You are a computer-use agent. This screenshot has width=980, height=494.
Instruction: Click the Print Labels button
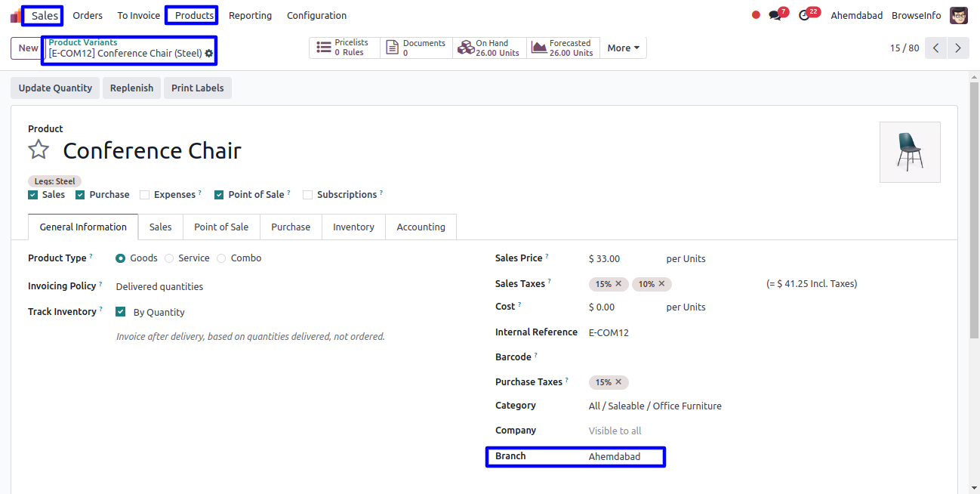[x=197, y=88]
